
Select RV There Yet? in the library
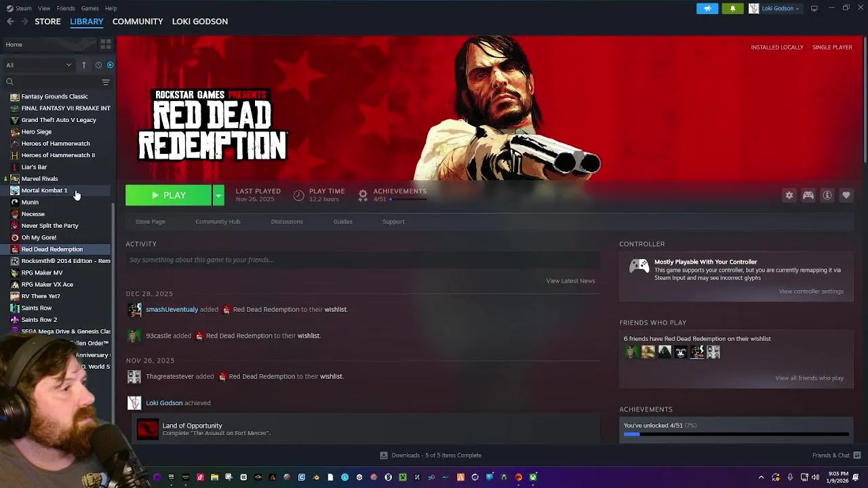(41, 296)
